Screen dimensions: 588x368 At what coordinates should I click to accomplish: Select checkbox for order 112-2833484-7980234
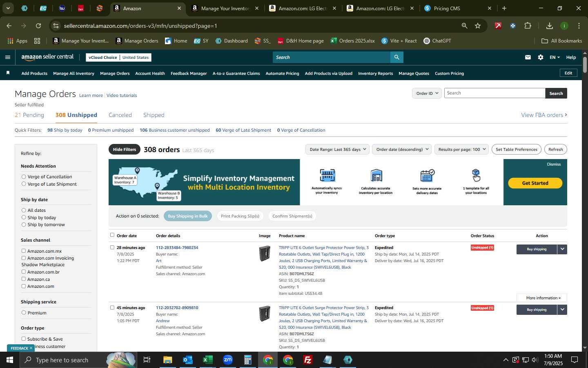(112, 247)
